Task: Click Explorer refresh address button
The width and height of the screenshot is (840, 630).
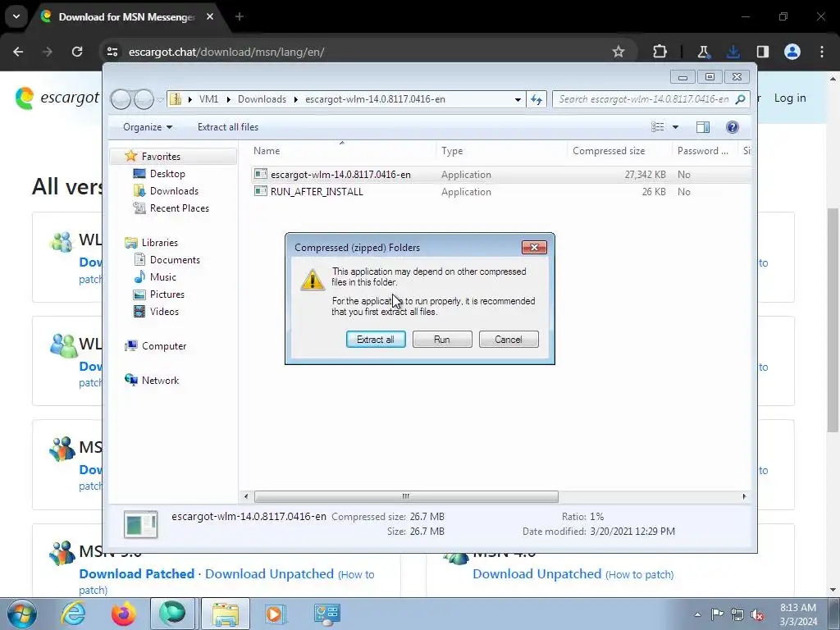Action: click(536, 99)
